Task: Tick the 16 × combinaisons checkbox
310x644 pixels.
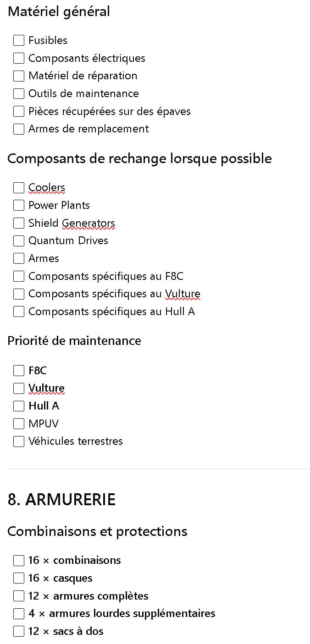Action: (19, 560)
